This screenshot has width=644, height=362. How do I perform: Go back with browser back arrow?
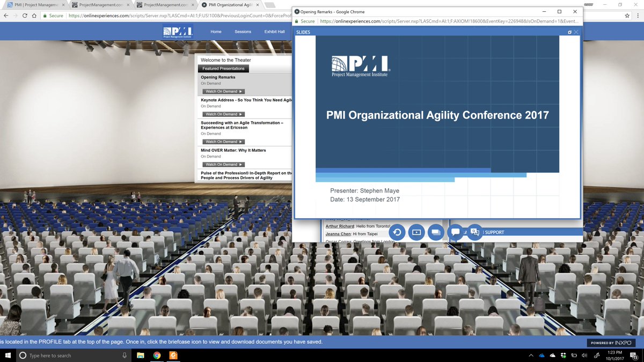[x=5, y=16]
